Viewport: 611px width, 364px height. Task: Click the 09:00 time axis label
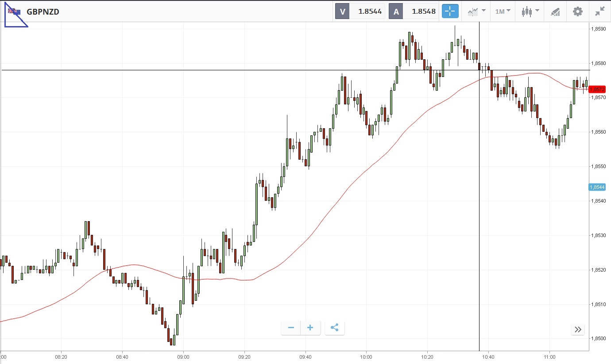[x=183, y=356]
